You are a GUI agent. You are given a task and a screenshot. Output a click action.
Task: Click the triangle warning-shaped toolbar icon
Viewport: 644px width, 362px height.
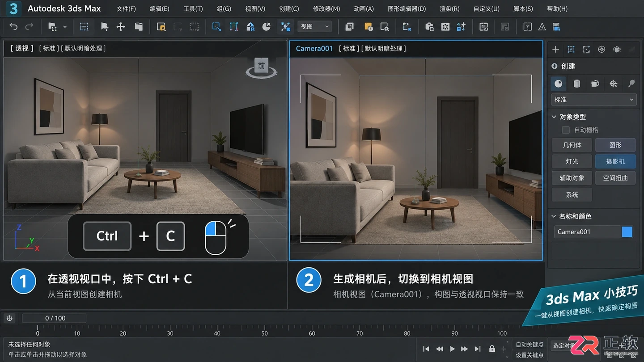tap(542, 27)
